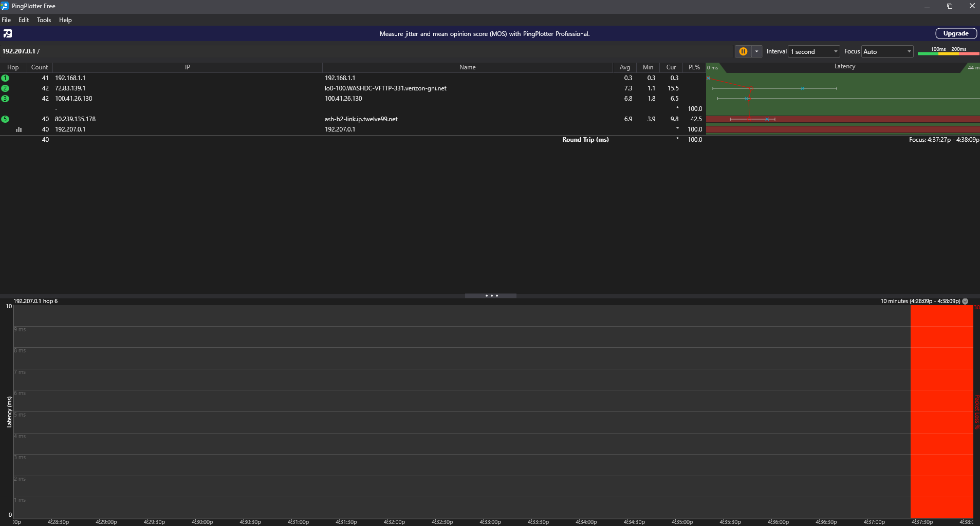Minimize the PingPlotter window

(927, 6)
